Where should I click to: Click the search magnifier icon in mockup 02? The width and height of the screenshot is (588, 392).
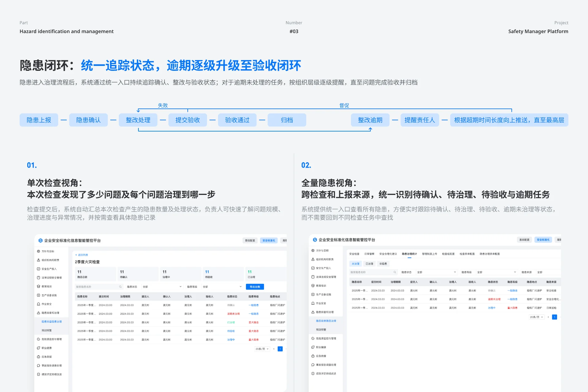tap(395, 272)
